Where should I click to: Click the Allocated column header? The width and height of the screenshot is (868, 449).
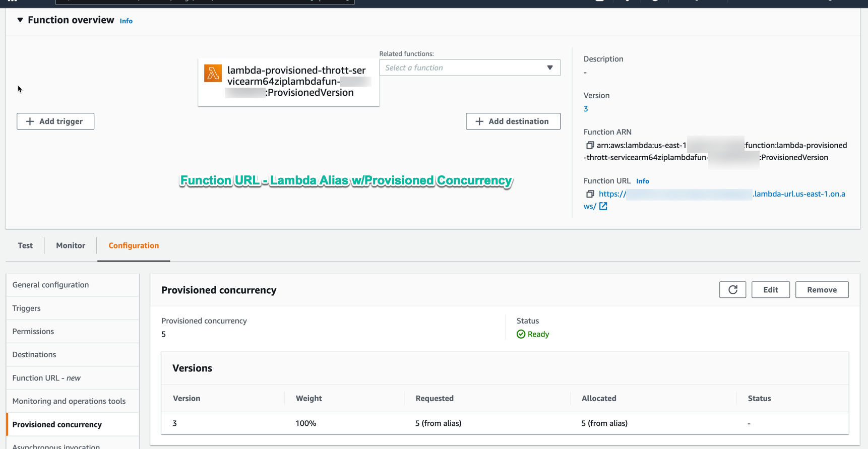[x=599, y=398]
